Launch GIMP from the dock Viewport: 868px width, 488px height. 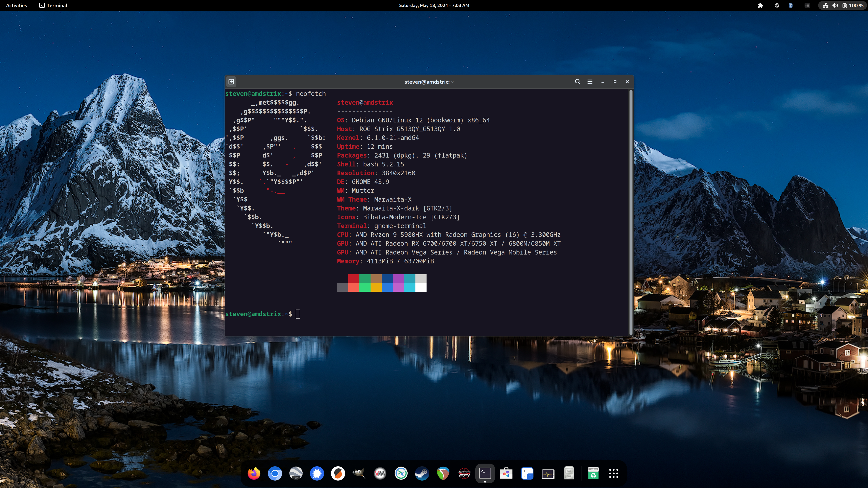(359, 473)
